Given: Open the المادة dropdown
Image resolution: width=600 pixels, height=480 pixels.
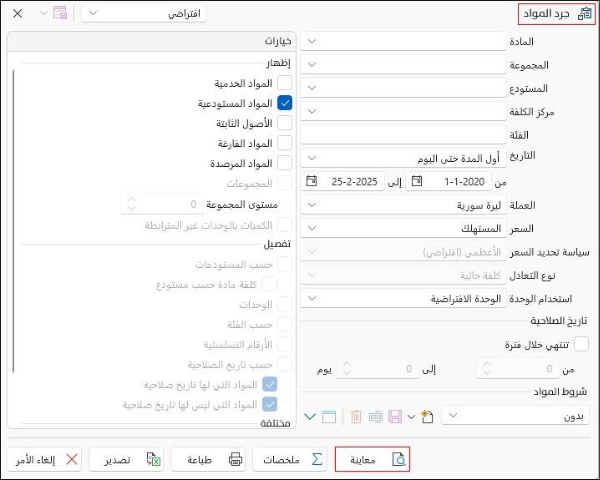Looking at the screenshot, I should tap(403, 41).
